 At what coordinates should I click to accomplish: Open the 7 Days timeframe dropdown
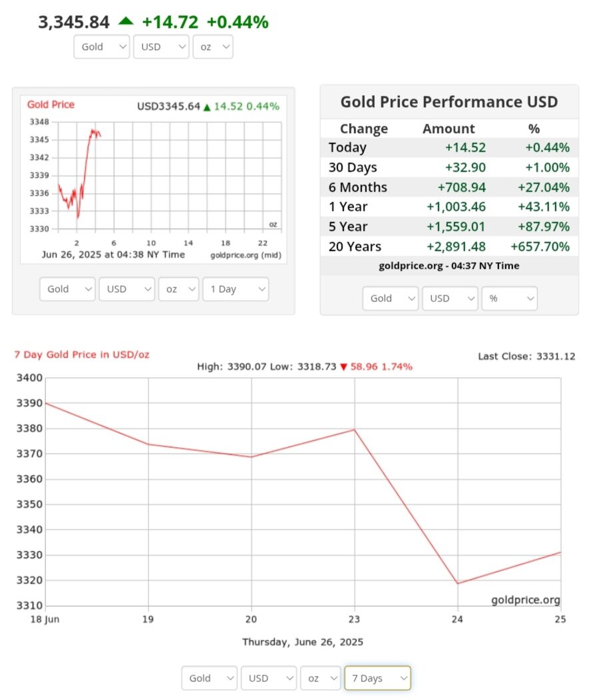377,678
